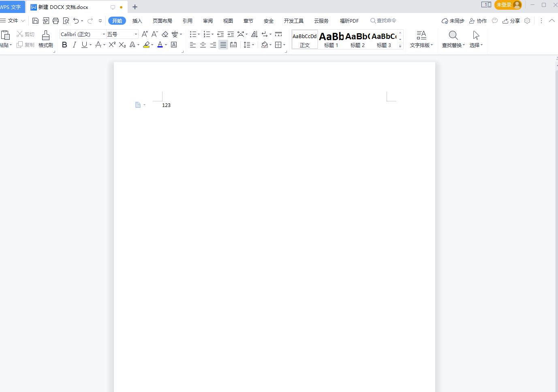Switch to the 视图 tab

[x=228, y=21]
